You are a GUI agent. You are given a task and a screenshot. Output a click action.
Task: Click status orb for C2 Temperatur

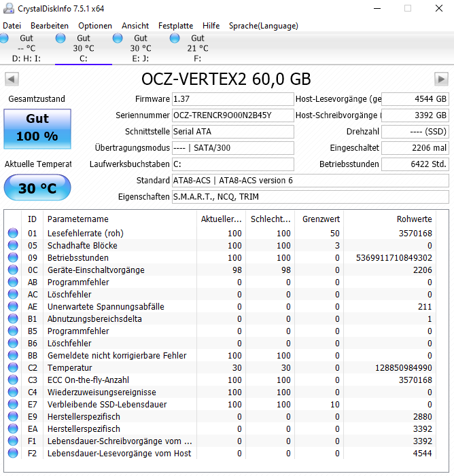pyautogui.click(x=13, y=367)
